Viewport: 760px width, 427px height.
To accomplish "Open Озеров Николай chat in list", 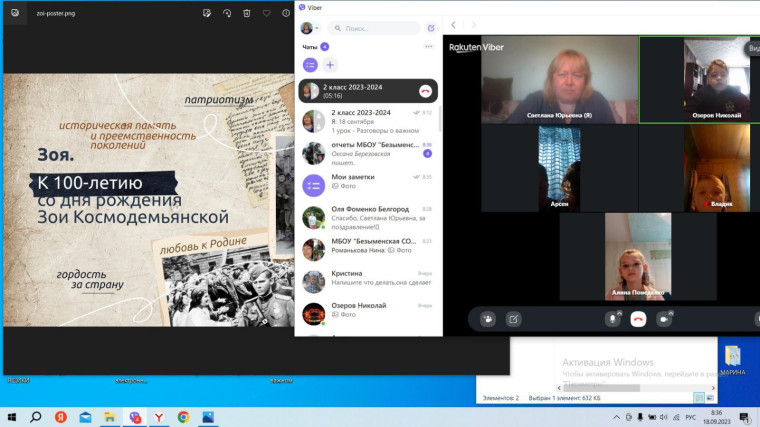I will [x=368, y=313].
